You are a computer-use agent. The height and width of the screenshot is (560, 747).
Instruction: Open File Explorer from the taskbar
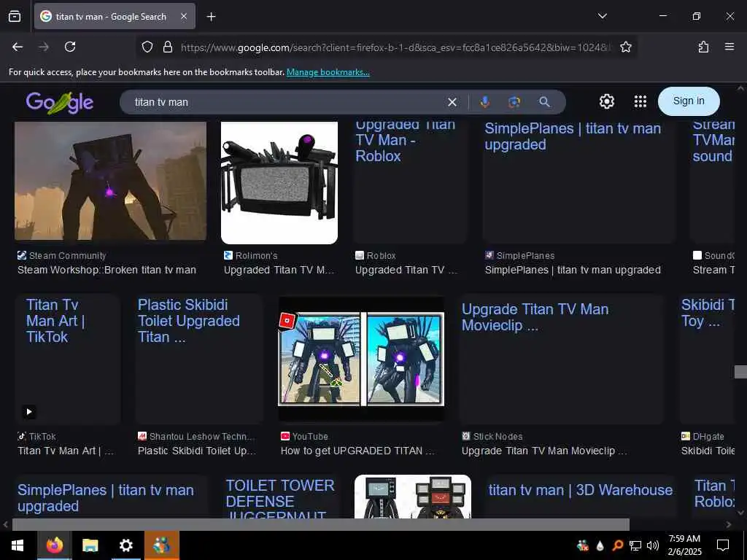pyautogui.click(x=90, y=545)
